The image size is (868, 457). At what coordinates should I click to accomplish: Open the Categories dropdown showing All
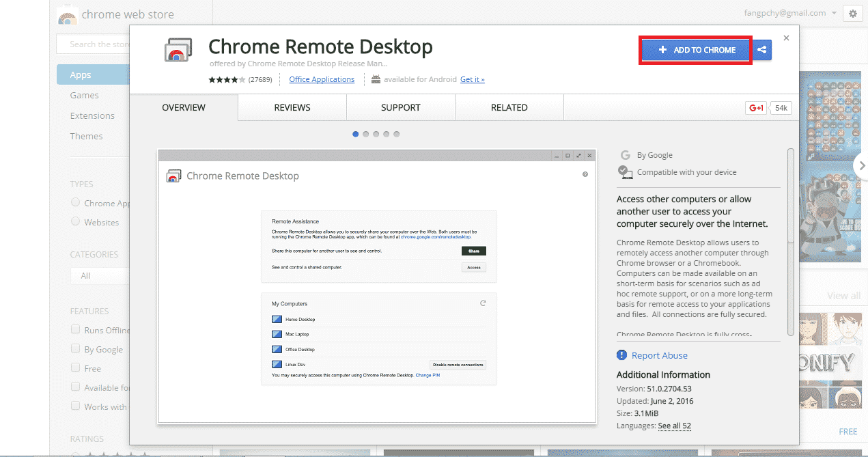pyautogui.click(x=100, y=276)
